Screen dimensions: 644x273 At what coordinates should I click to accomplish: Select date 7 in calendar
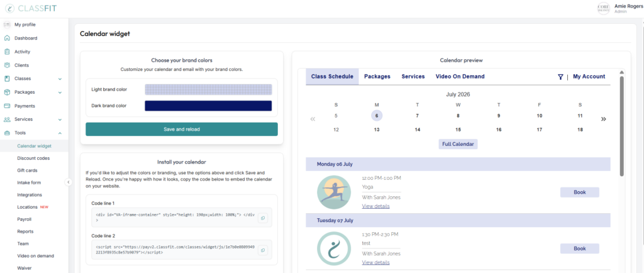(418, 116)
